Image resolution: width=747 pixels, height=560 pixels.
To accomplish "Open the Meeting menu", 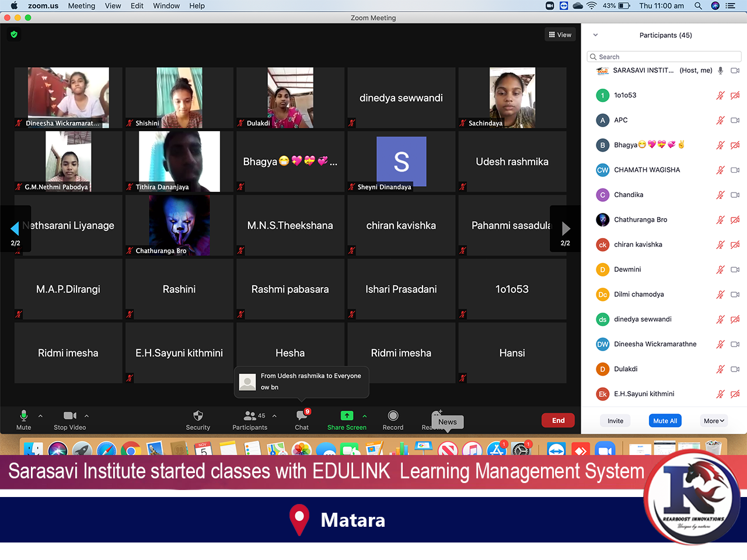I will [x=82, y=6].
